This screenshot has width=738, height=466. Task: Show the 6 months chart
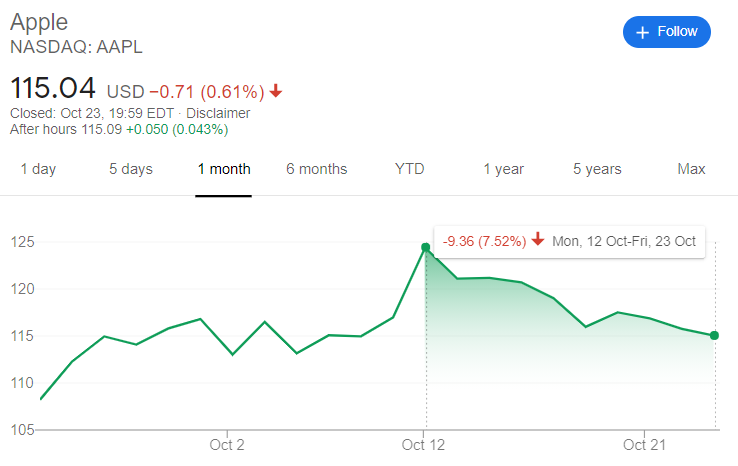[x=316, y=169]
